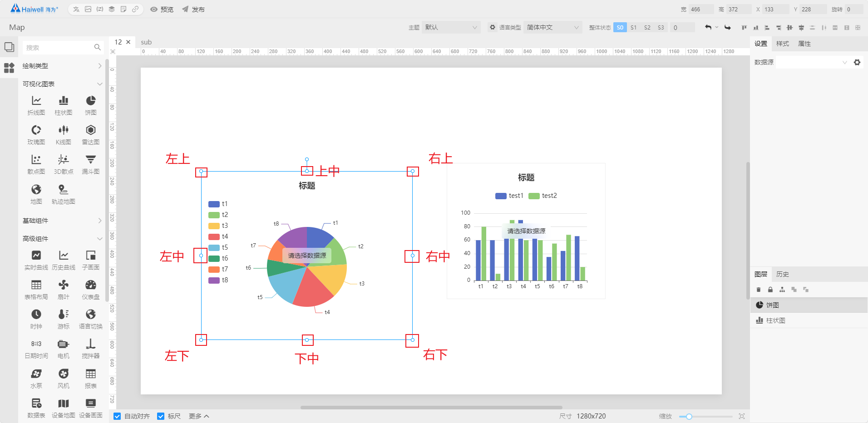Collapse the 可视化图表 section
The image size is (868, 423).
(x=62, y=84)
